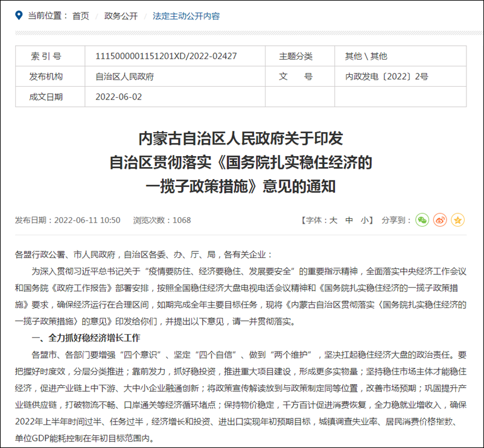Viewport: 484px width, 448px height.
Task: Click the 索引号 label cell
Action: [50, 56]
